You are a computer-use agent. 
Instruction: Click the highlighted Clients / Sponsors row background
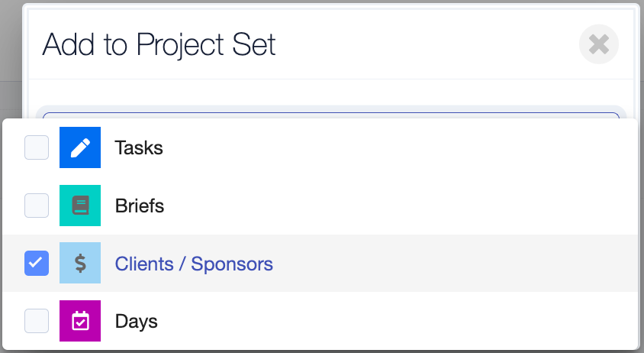point(452,263)
